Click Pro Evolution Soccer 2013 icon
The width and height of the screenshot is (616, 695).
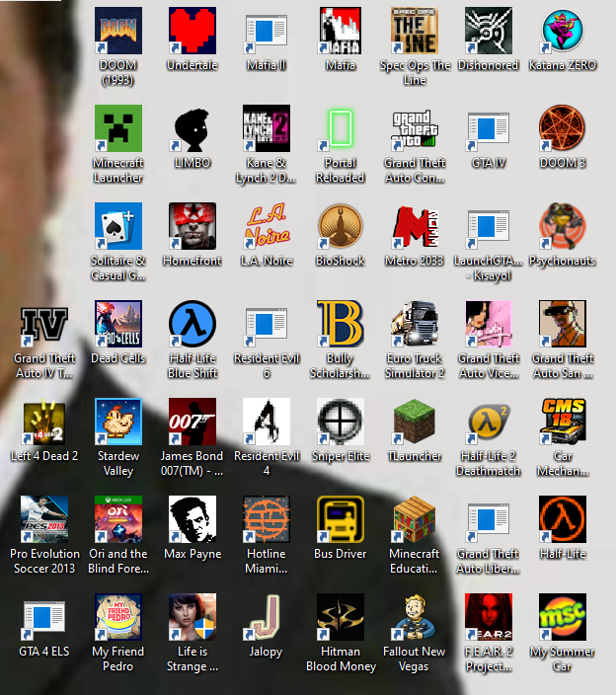tap(43, 519)
